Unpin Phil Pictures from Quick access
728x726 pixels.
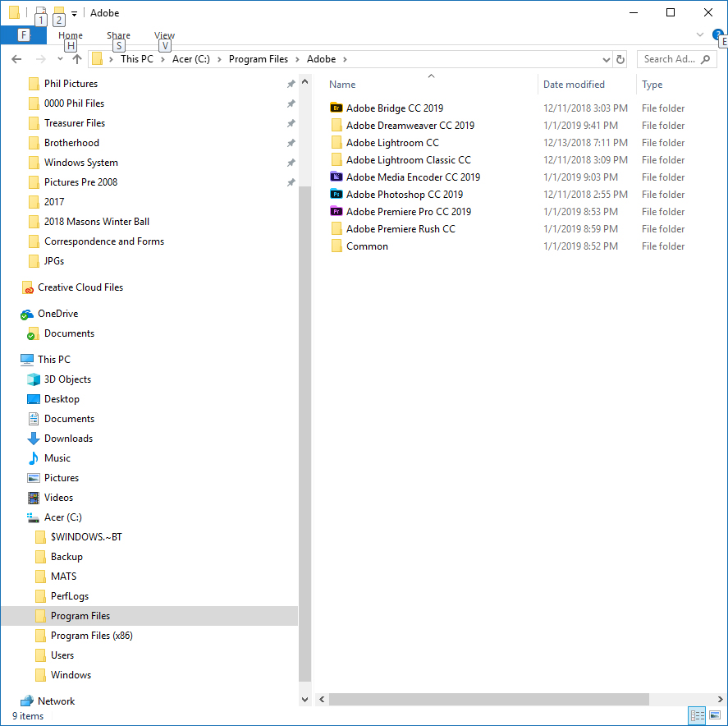tap(291, 84)
